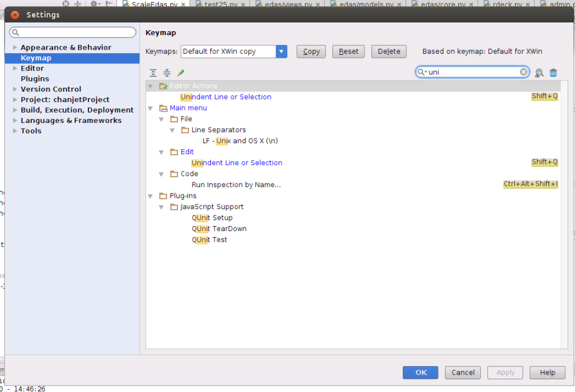This screenshot has height=392, width=575.
Task: Expand the Version Control settings category
Action: (15, 89)
